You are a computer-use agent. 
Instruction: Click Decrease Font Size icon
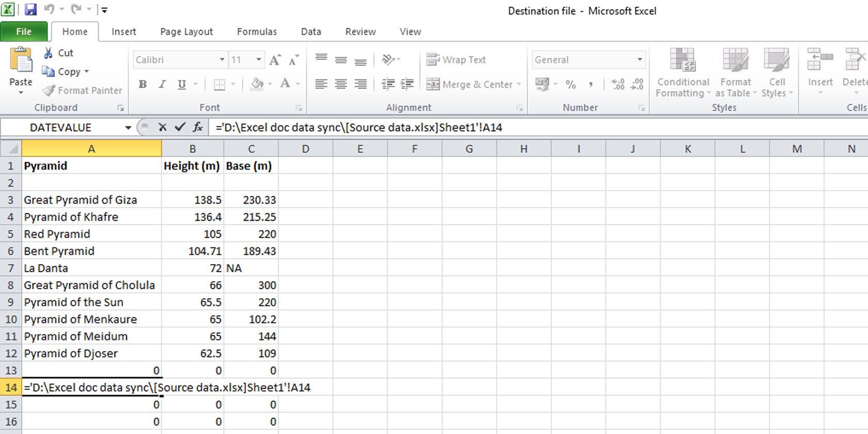(293, 60)
